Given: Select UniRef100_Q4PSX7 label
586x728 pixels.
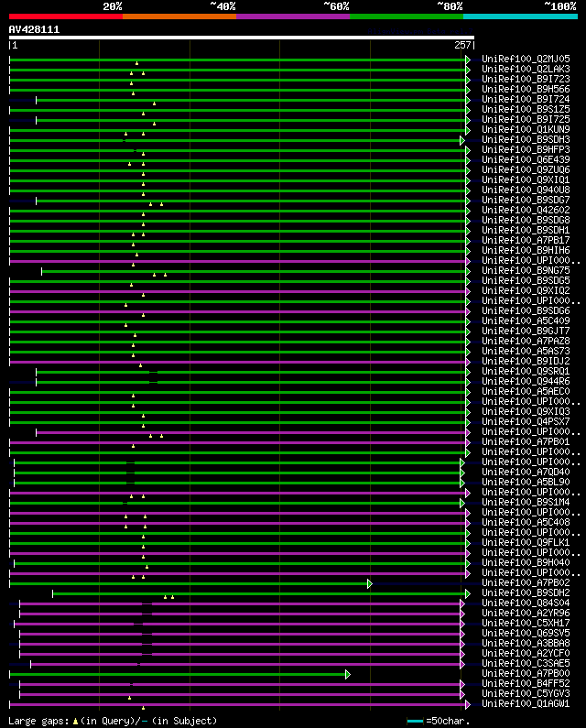Looking at the screenshot, I should pyautogui.click(x=526, y=421).
